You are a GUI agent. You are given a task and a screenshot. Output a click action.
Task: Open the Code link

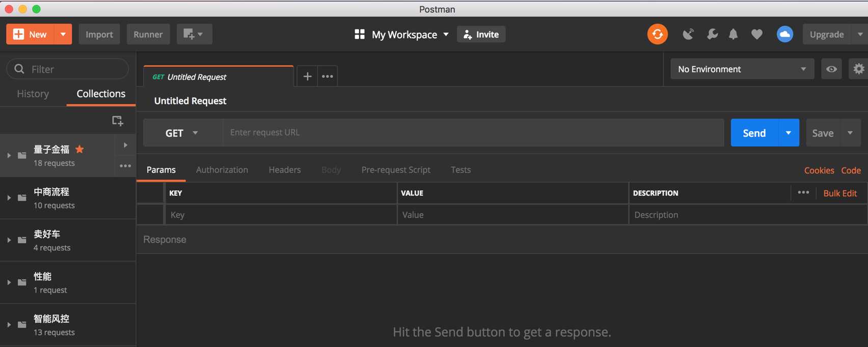[x=851, y=170]
